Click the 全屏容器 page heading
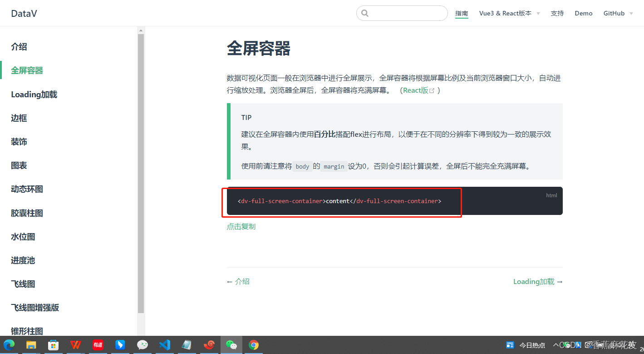This screenshot has width=644, height=354. click(259, 48)
